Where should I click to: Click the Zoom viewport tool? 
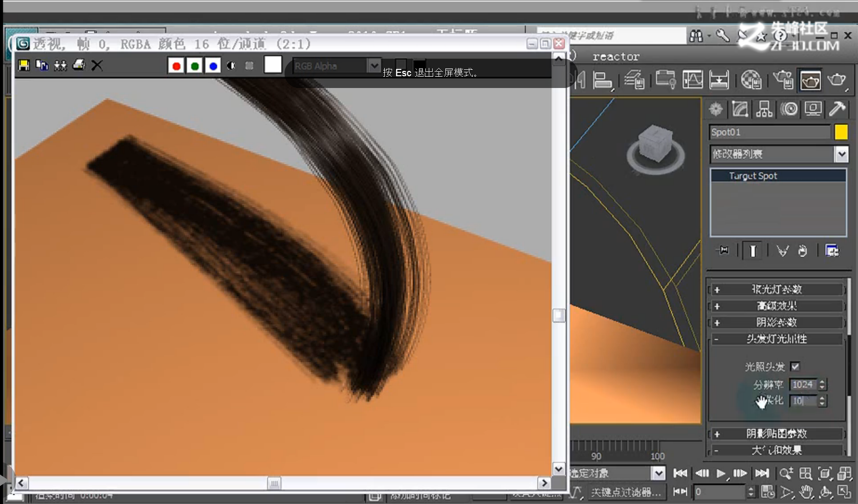tap(786, 473)
